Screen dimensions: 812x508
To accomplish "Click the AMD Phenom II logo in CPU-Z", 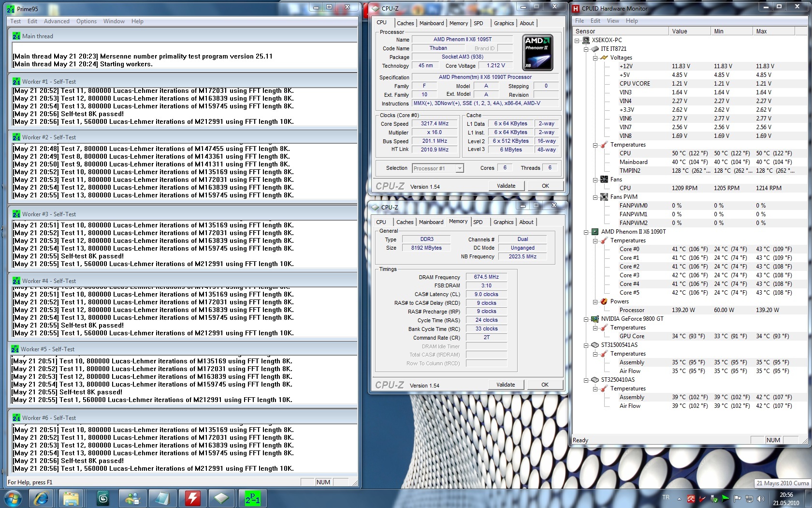I will tap(538, 53).
